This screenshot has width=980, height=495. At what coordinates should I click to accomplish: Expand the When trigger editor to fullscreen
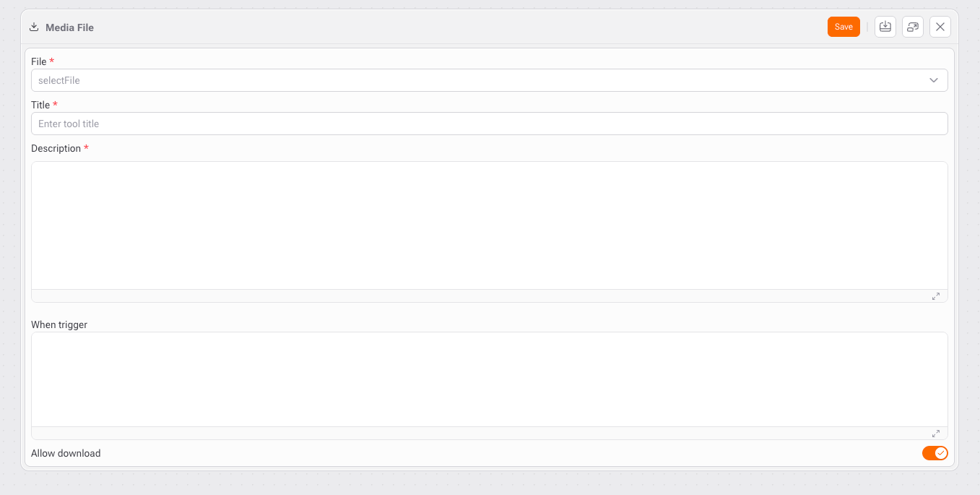[x=935, y=434]
